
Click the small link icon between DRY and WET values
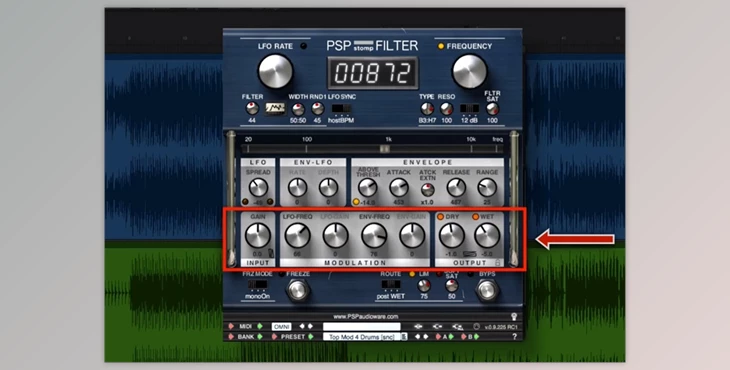(x=469, y=254)
